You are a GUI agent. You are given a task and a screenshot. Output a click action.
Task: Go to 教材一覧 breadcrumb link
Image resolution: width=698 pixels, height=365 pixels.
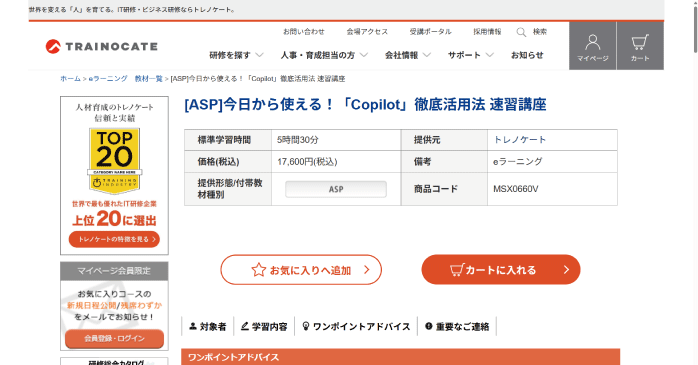pyautogui.click(x=149, y=79)
